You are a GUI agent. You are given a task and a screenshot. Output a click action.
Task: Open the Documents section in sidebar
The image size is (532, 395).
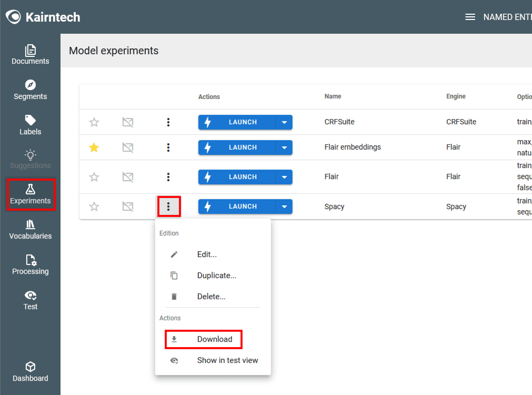(30, 55)
